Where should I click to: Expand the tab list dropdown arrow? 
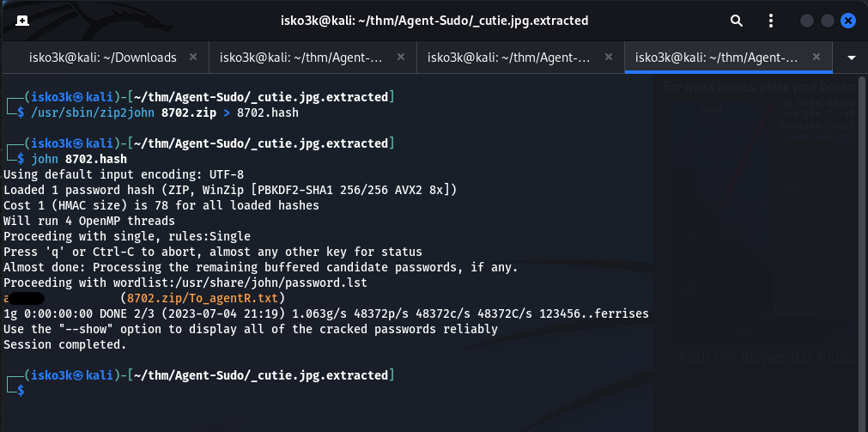pos(852,58)
